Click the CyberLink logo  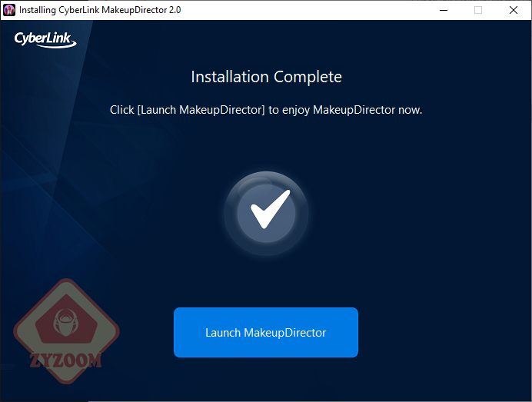tap(45, 39)
